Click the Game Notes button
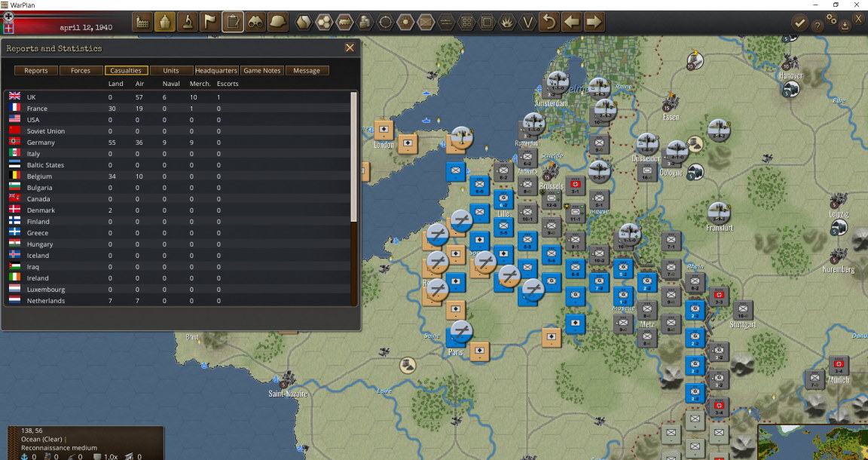 pos(262,70)
